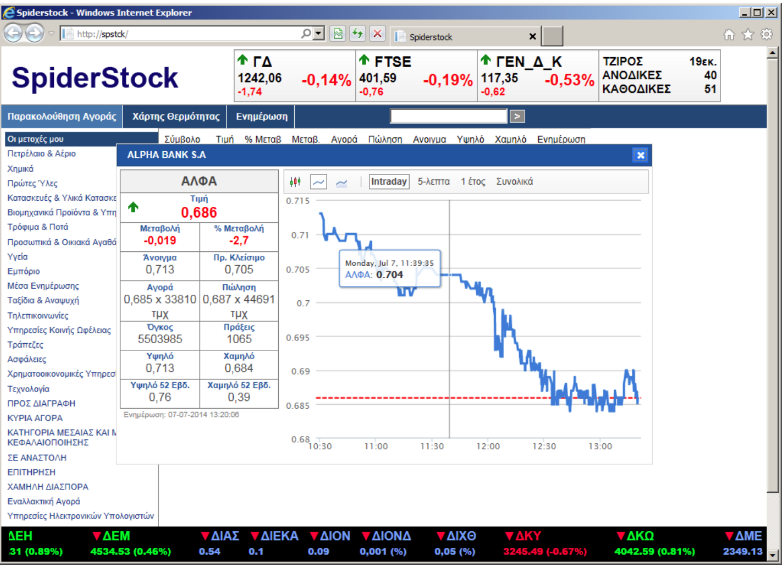Click the green up arrow beside Τιμή
The width and height of the screenshot is (783, 568).
pos(133,207)
